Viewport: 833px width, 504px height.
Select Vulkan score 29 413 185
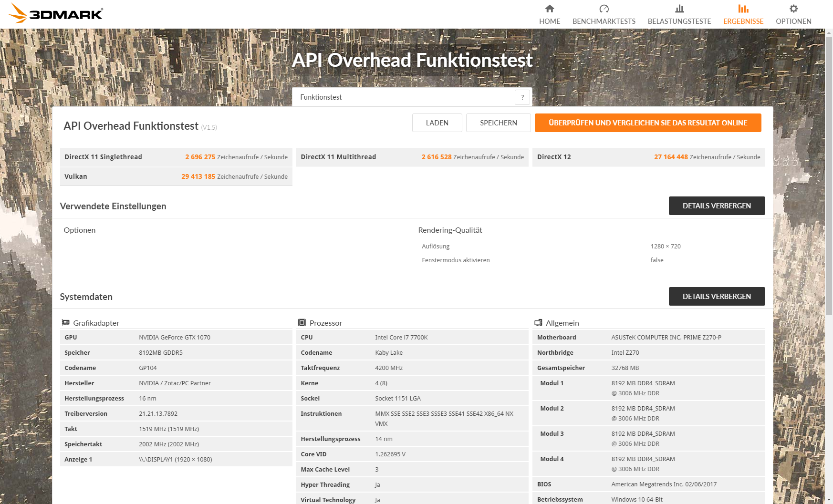198,176
